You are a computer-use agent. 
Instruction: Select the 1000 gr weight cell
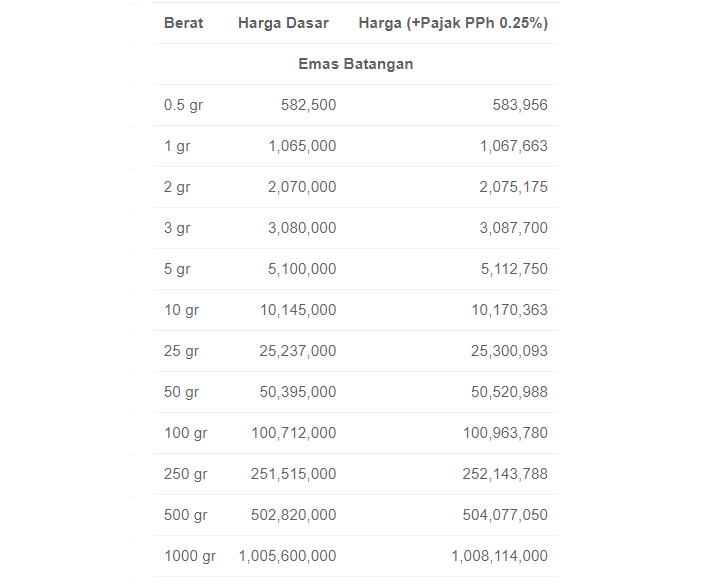click(190, 556)
